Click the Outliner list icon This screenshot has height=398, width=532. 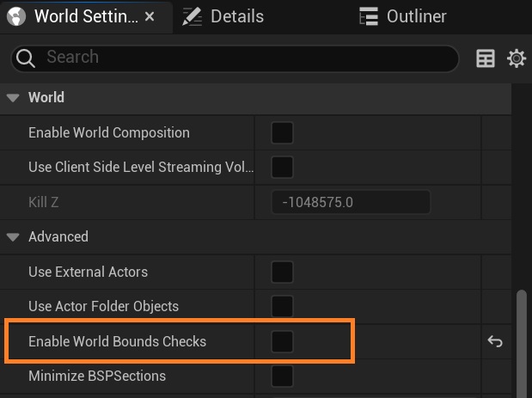tap(370, 16)
